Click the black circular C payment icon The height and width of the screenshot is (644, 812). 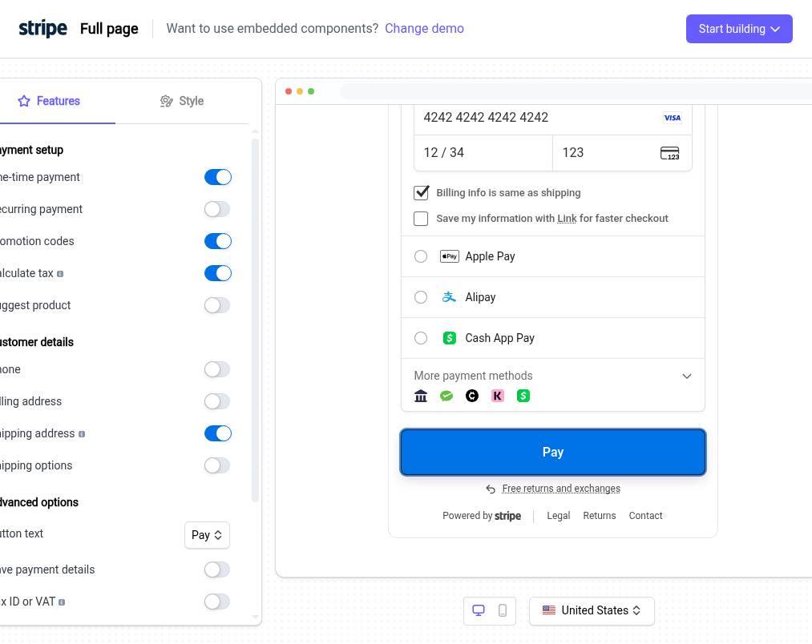pos(472,396)
